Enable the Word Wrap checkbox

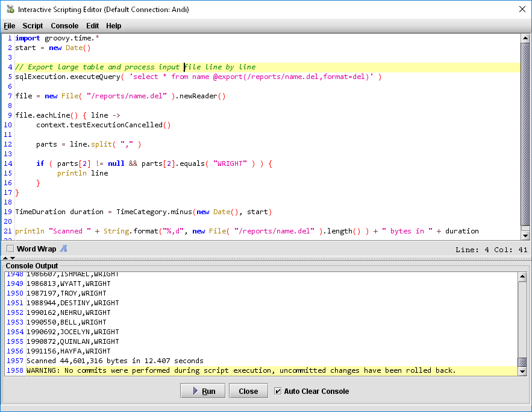pyautogui.click(x=10, y=249)
